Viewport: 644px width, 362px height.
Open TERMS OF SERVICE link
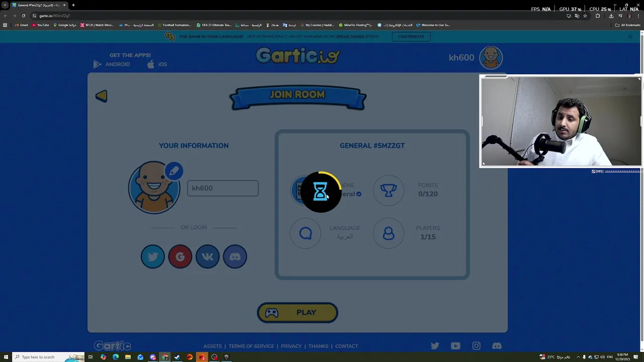pyautogui.click(x=251, y=346)
